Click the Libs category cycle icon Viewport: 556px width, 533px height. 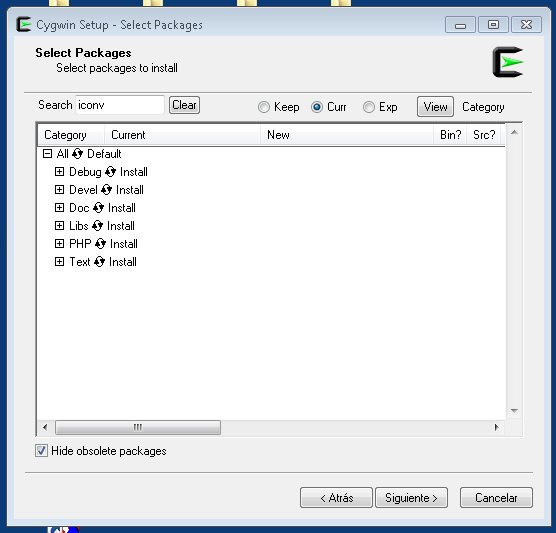(x=97, y=226)
